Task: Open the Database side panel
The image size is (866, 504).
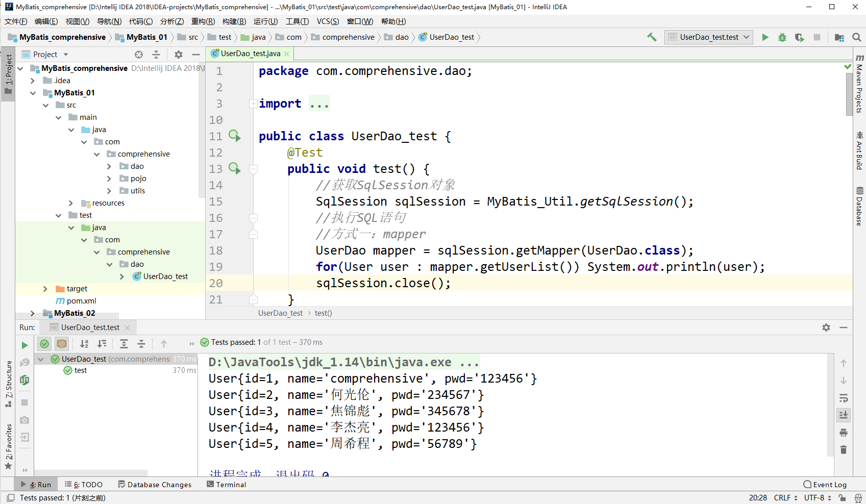Action: pos(859,206)
